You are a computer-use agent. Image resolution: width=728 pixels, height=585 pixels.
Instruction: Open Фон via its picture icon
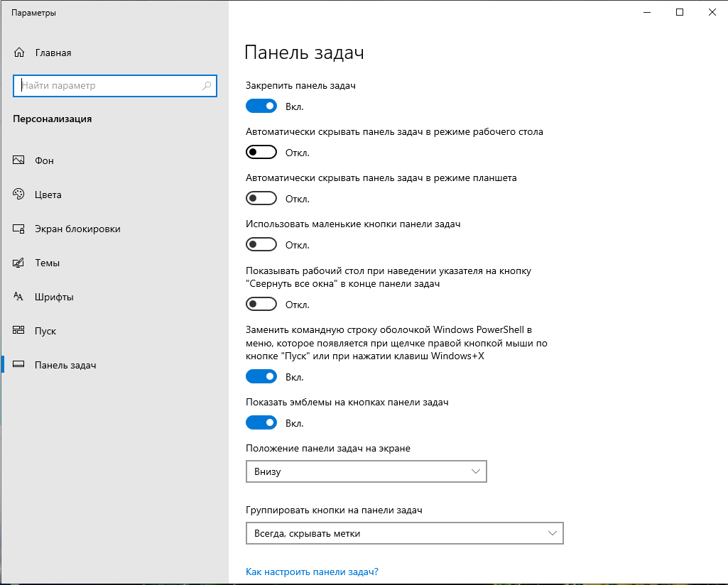click(19, 160)
